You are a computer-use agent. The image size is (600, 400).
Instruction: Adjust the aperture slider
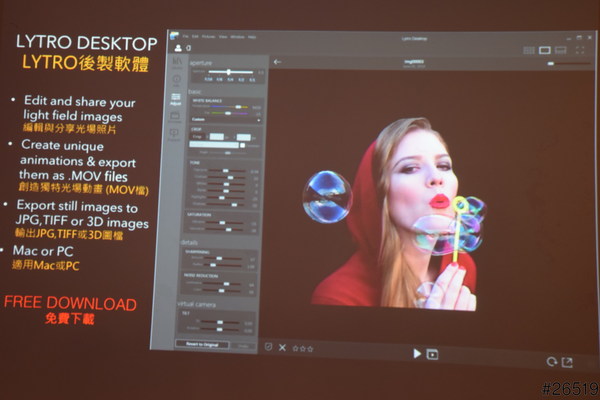[x=231, y=72]
